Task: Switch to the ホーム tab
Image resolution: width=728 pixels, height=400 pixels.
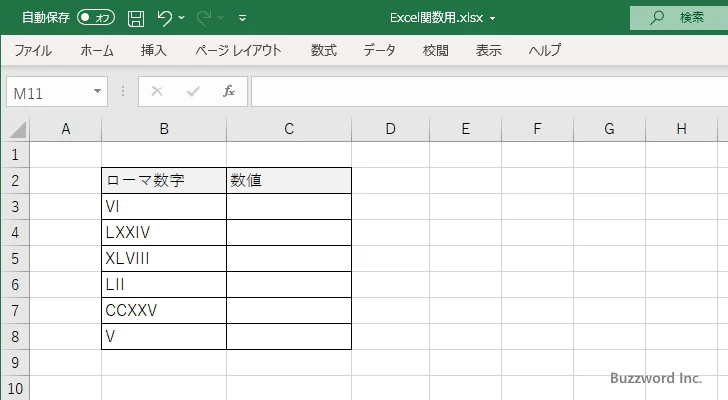Action: point(97,50)
